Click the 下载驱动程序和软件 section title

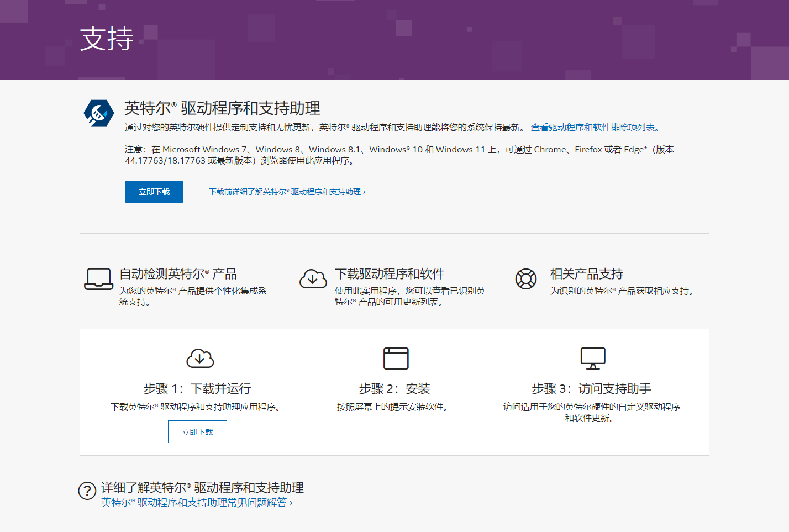[391, 273]
